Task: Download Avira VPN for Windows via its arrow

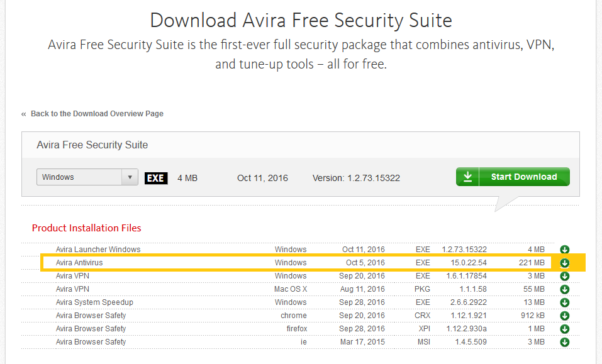Action: click(x=564, y=276)
